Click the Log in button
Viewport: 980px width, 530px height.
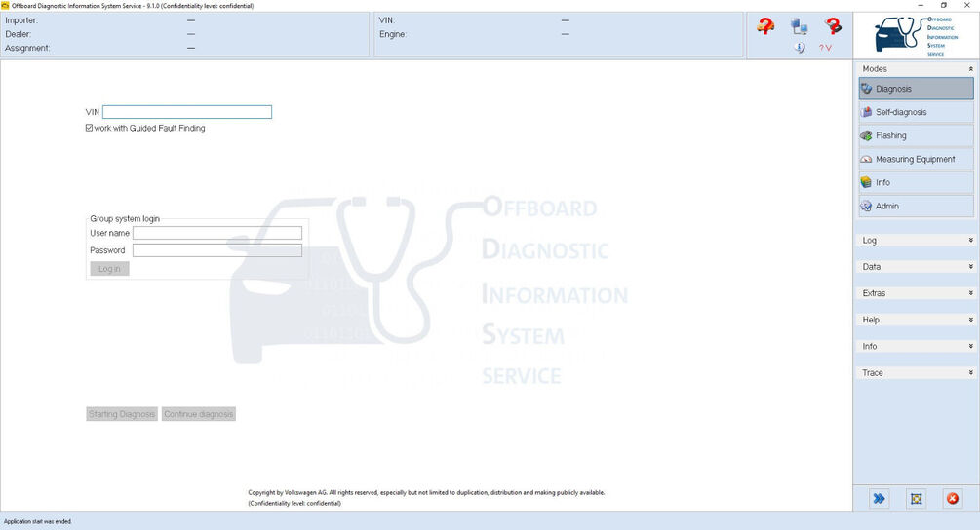[109, 269]
